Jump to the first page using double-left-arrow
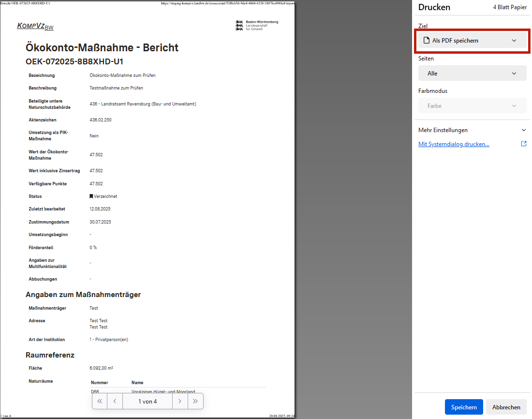Screen dimensions: 532x419 tap(99, 401)
